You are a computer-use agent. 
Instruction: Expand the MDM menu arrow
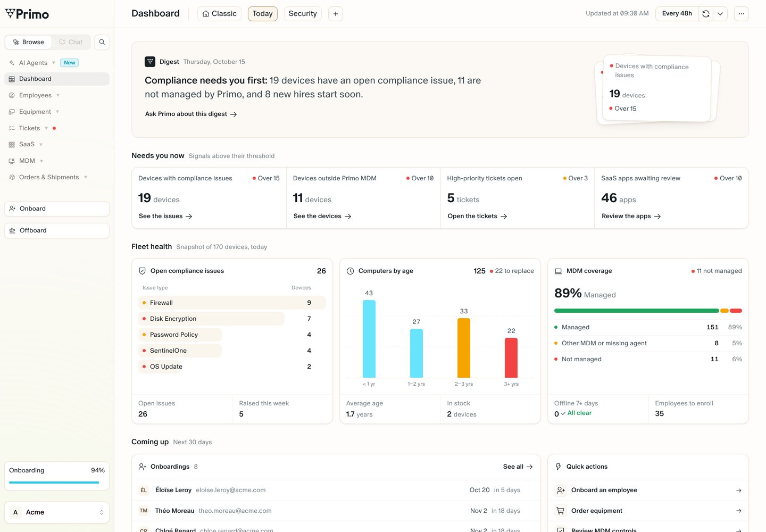[41, 161]
